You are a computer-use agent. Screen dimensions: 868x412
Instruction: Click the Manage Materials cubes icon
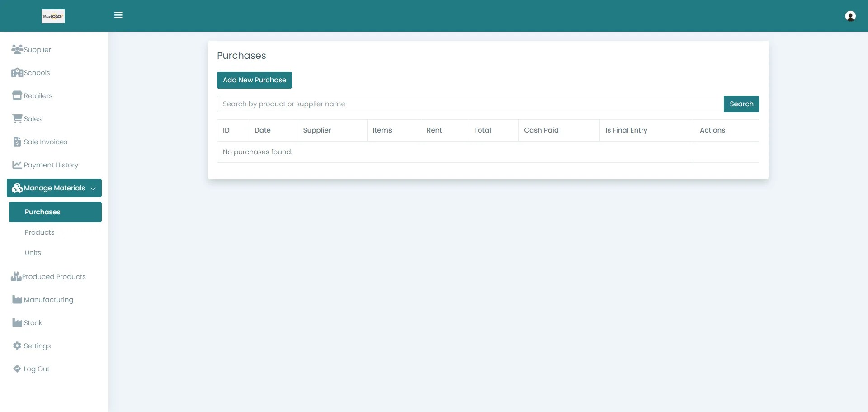click(x=17, y=188)
